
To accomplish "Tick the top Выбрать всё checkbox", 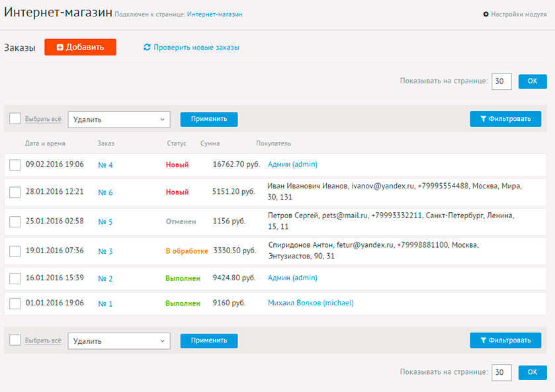I will coord(15,118).
